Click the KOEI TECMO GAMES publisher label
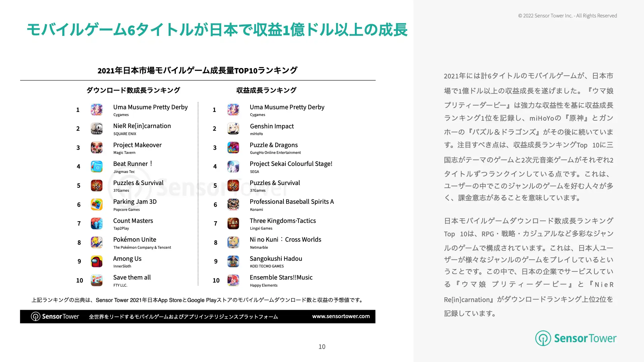The image size is (644, 362). [267, 266]
